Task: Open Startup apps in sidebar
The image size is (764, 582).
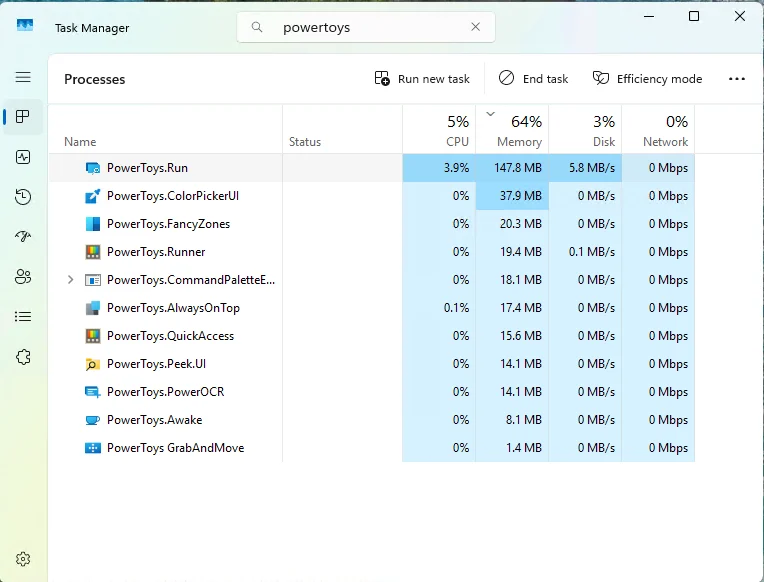Action: (23, 236)
